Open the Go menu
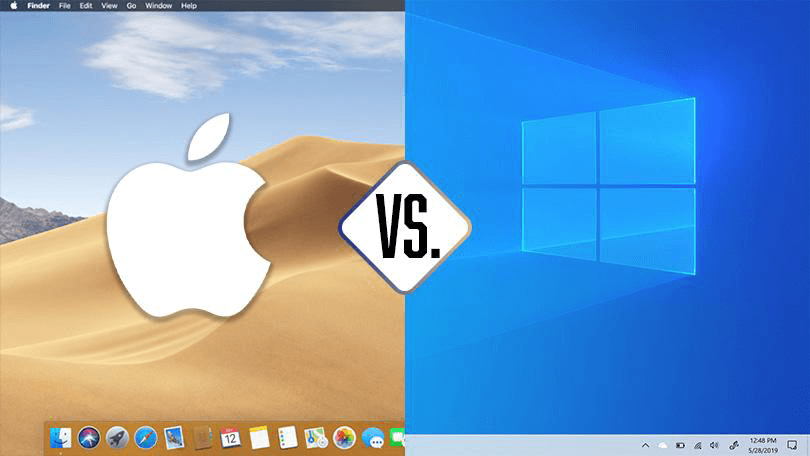The height and width of the screenshot is (456, 810). click(131, 6)
